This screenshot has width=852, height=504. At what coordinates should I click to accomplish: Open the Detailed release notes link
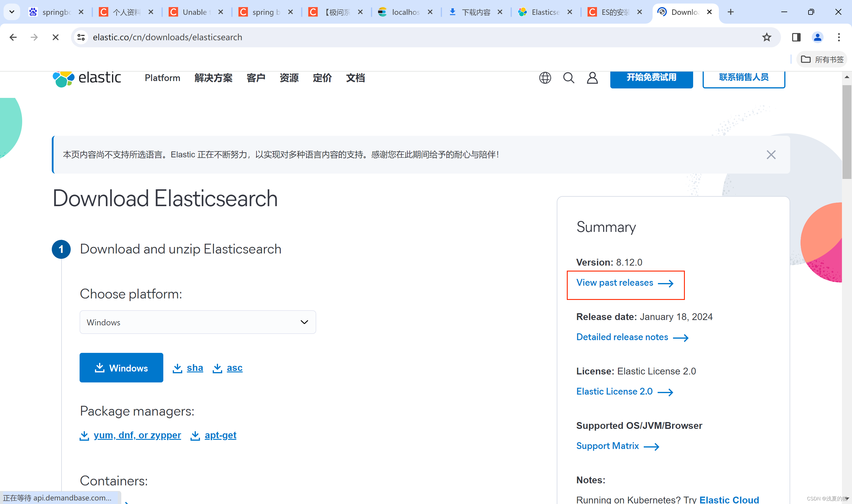coord(622,337)
